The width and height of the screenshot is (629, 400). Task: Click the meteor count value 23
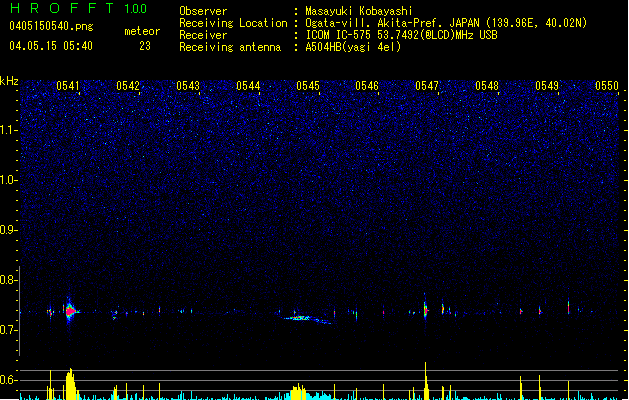[x=145, y=46]
